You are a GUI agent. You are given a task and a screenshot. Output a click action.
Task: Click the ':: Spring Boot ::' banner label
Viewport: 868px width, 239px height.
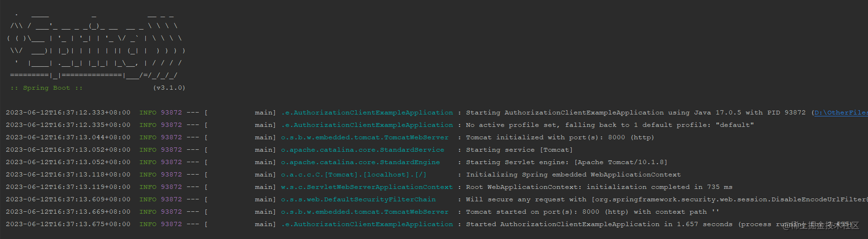tap(46, 88)
